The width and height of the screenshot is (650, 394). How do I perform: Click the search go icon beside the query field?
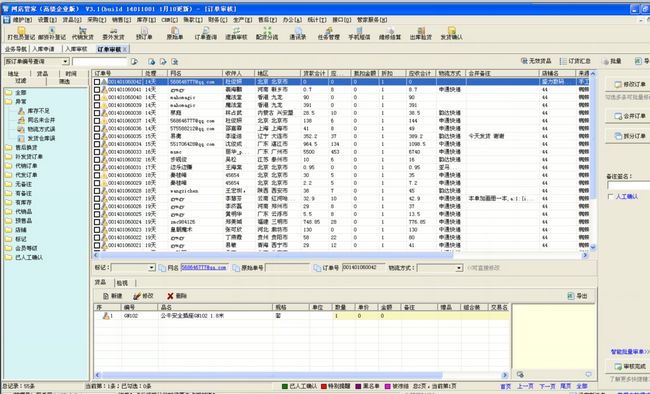click(134, 61)
